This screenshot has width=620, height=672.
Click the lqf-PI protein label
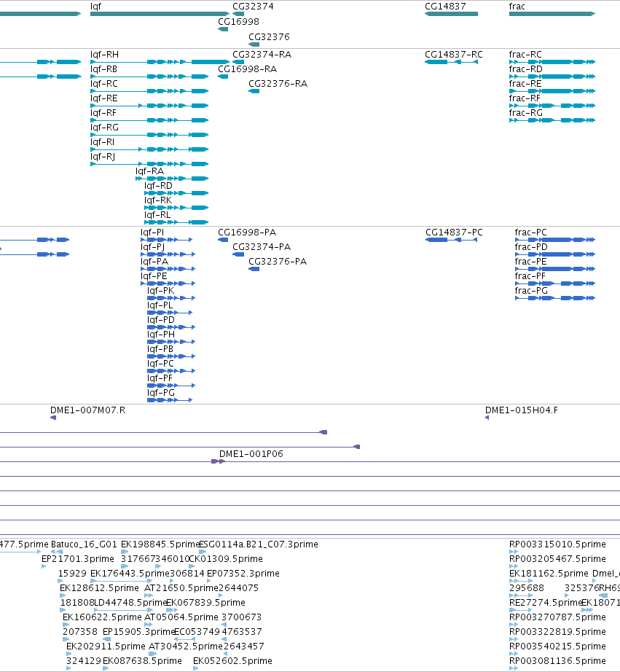pyautogui.click(x=152, y=233)
